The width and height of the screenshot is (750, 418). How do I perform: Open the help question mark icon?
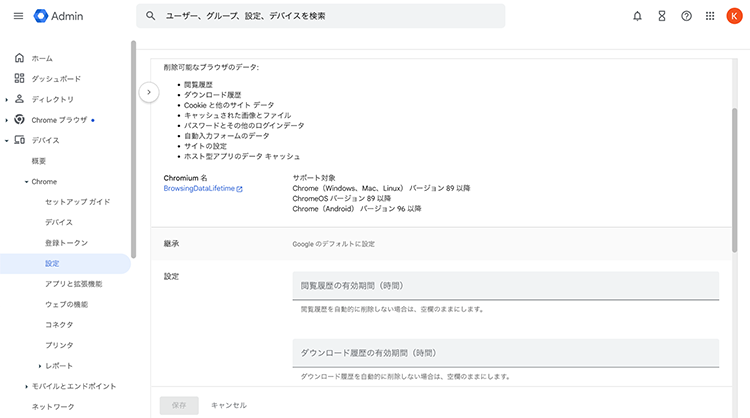coord(686,16)
